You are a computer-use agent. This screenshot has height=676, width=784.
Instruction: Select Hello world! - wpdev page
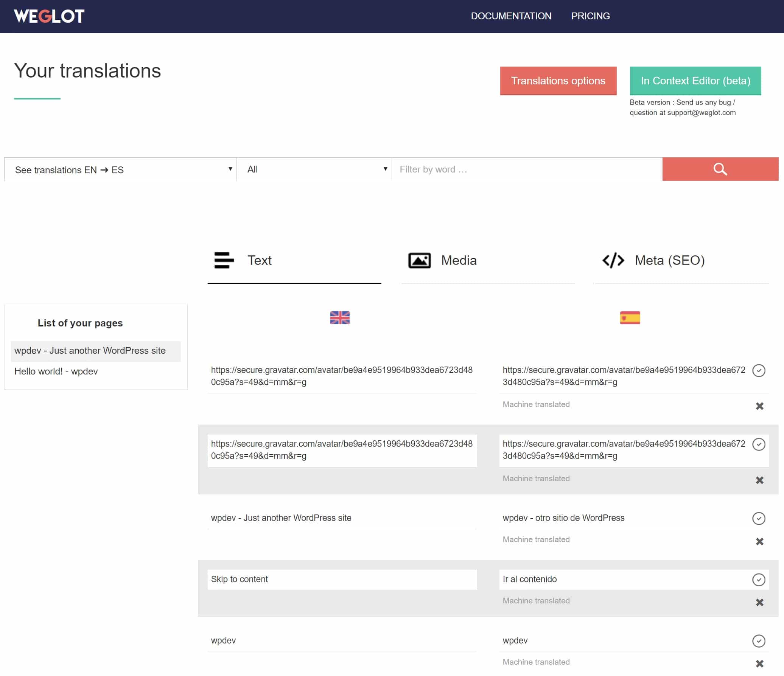57,371
